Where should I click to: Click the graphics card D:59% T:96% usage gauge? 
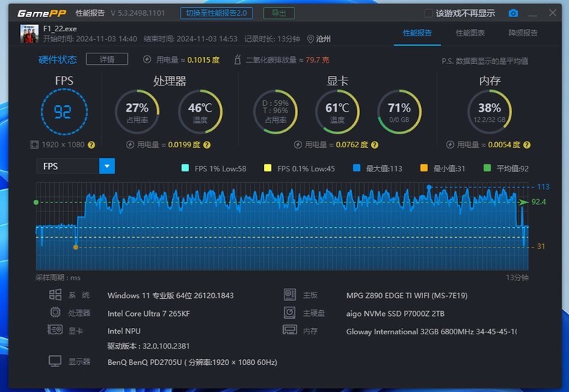(x=275, y=112)
